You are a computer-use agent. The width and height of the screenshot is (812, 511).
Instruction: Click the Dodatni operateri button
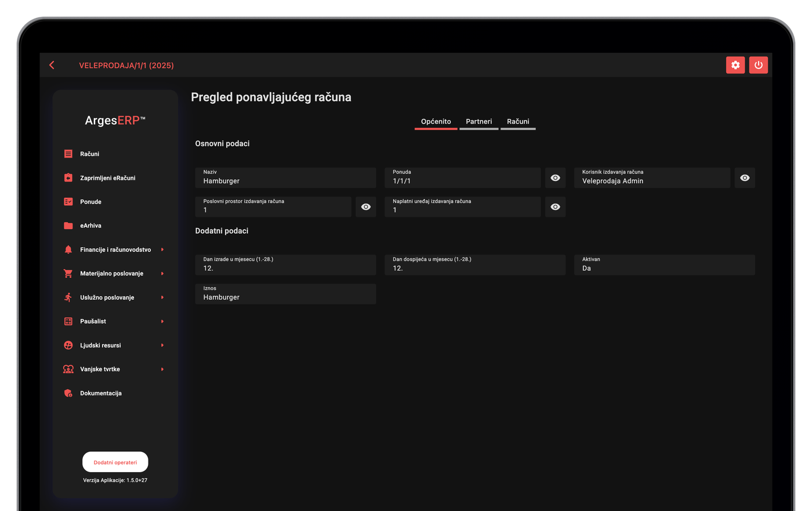click(115, 462)
